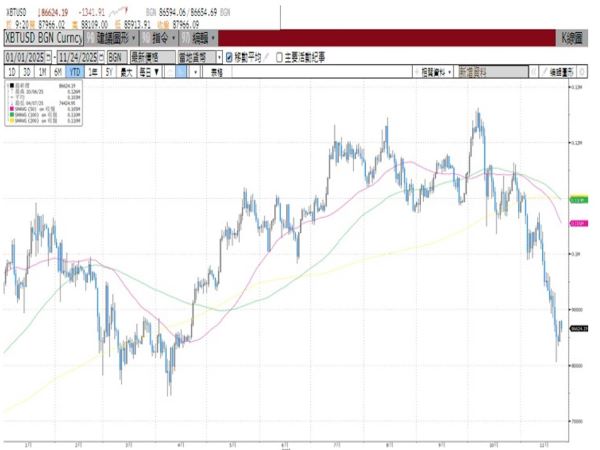
Task: Click the chart type icon after 每日
Action: click(x=183, y=73)
